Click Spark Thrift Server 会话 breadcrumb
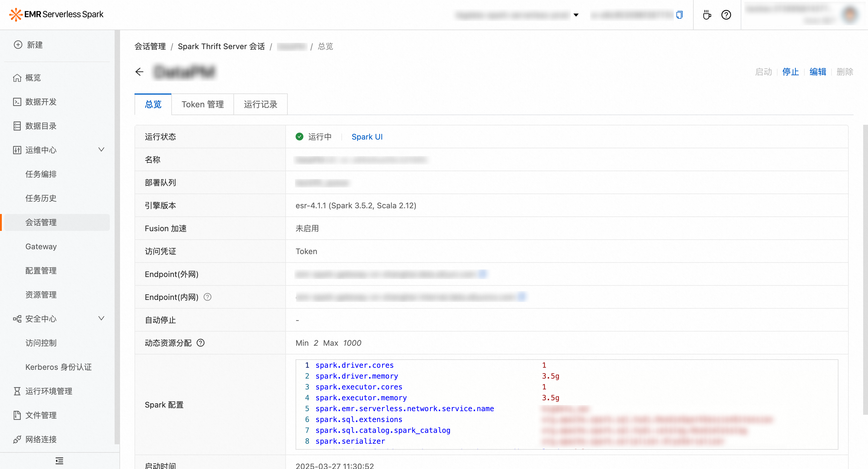 (x=221, y=46)
